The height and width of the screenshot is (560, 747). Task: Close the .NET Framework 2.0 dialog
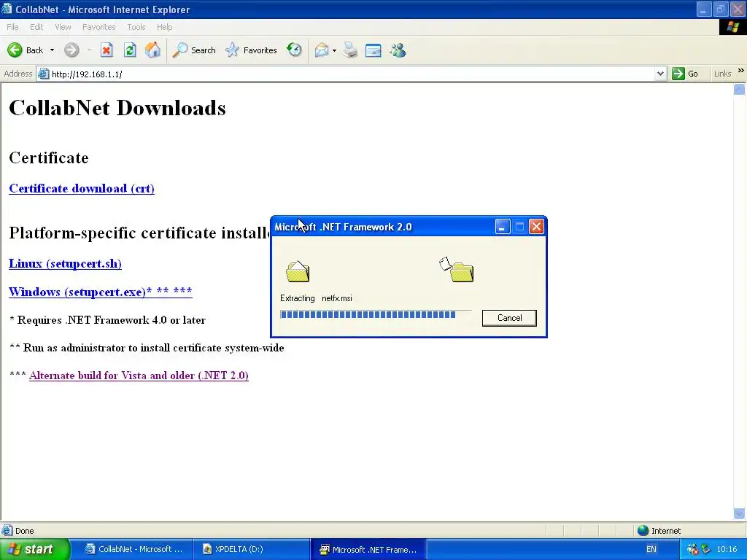tap(536, 227)
